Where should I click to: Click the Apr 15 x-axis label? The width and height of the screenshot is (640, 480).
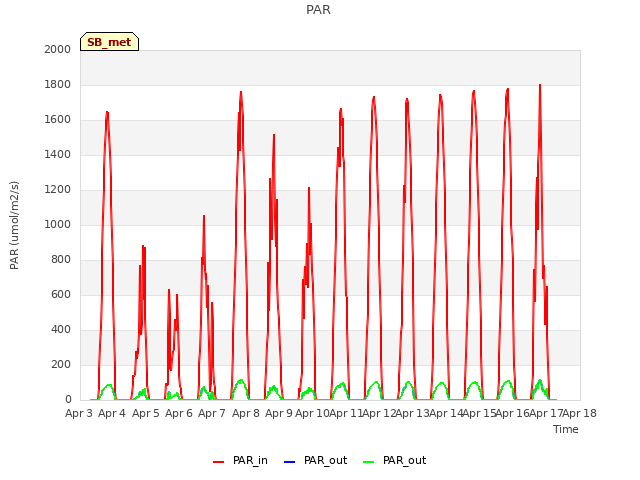tap(480, 413)
